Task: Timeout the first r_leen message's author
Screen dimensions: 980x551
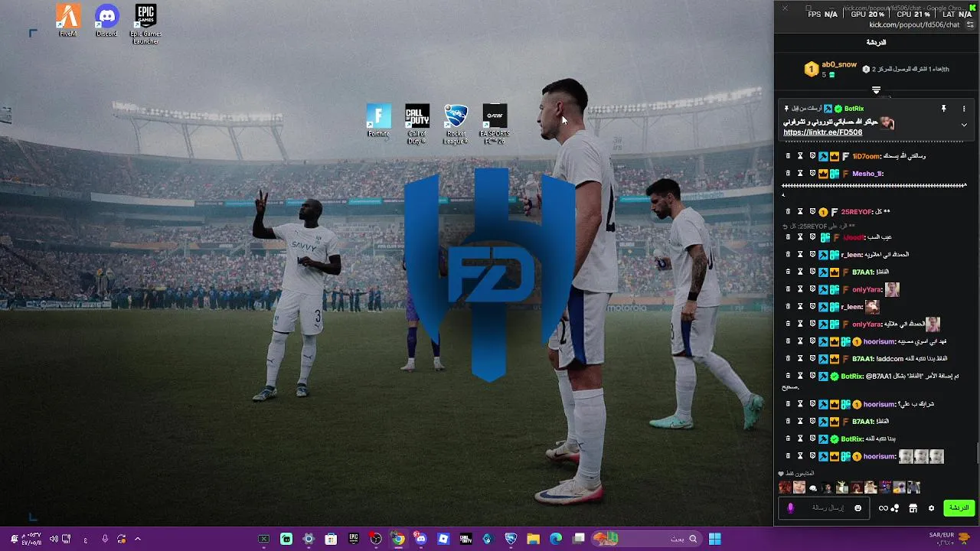Action: click(800, 255)
